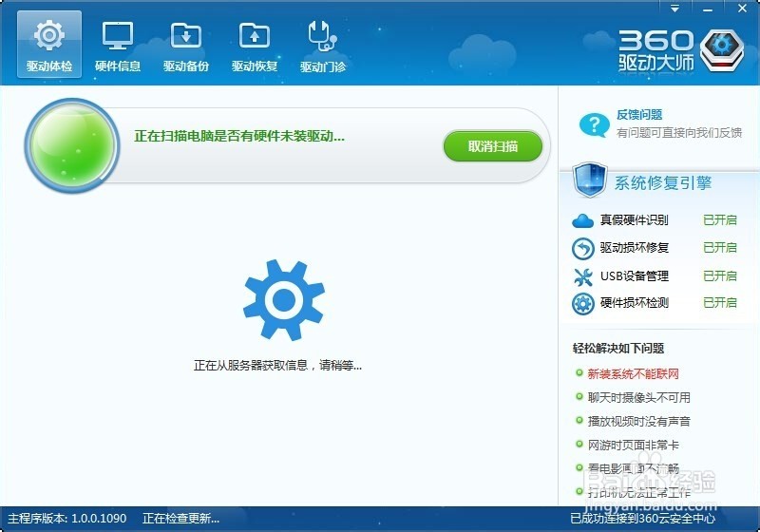The width and height of the screenshot is (760, 532).
Task: Click the 系统修复引擎 shield icon
Action: (589, 180)
